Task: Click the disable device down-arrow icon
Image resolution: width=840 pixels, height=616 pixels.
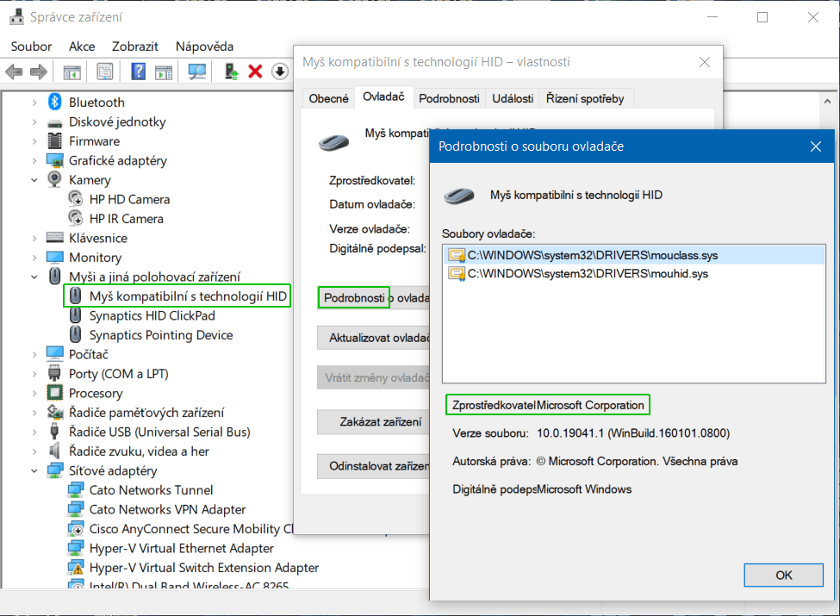Action: pyautogui.click(x=280, y=72)
